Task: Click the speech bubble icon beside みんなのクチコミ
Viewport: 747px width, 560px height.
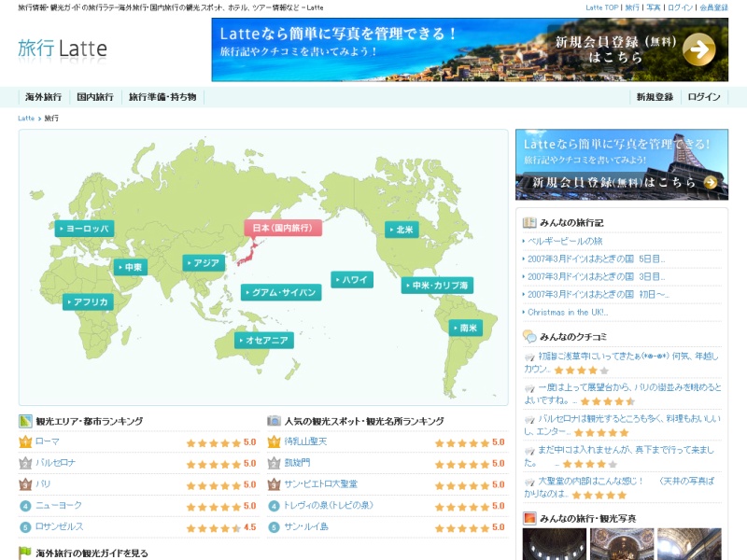Action: click(529, 336)
